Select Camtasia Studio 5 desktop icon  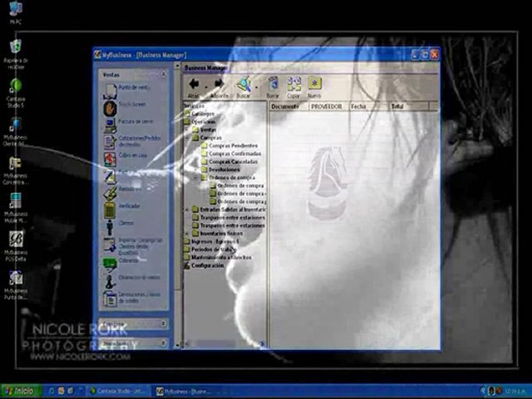(16, 93)
